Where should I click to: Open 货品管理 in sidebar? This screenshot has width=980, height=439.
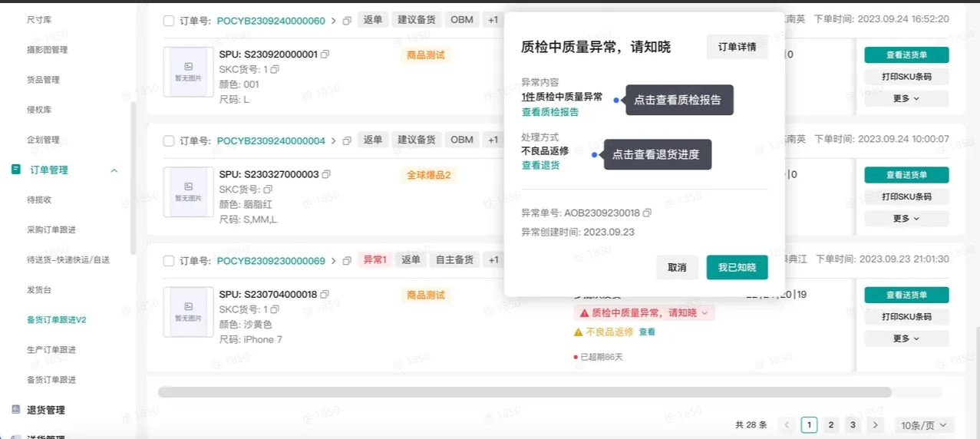[43, 80]
